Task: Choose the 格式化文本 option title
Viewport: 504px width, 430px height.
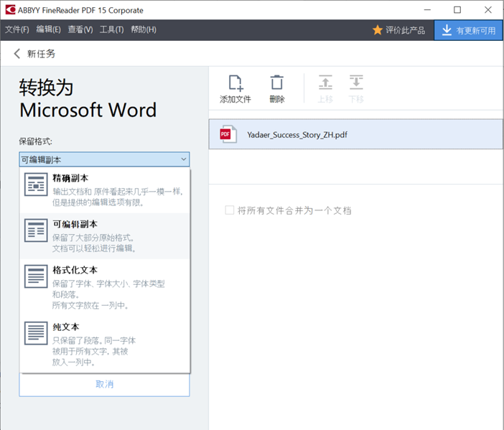Action: coord(75,270)
